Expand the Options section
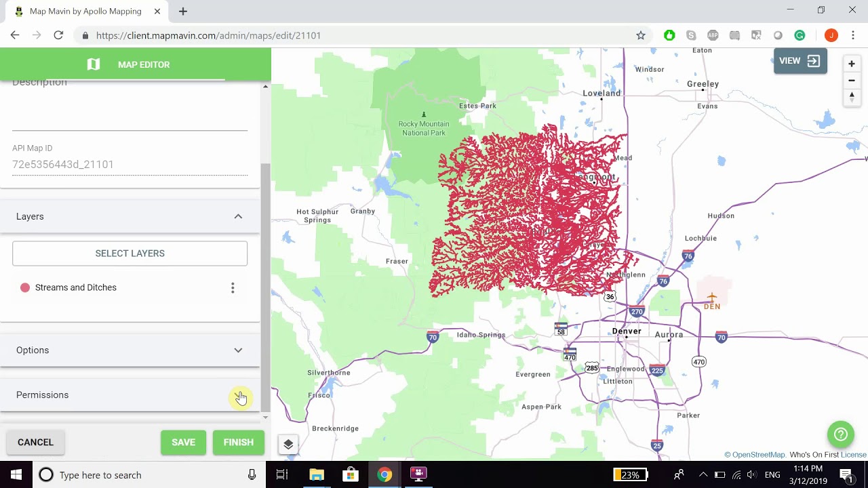Screen dimensions: 868x488 (x=130, y=350)
